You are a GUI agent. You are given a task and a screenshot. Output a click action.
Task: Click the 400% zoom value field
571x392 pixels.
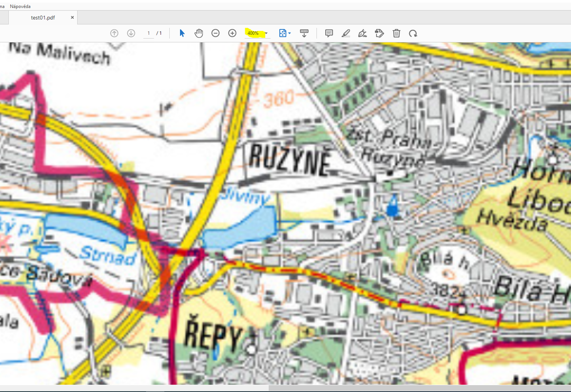pyautogui.click(x=253, y=33)
